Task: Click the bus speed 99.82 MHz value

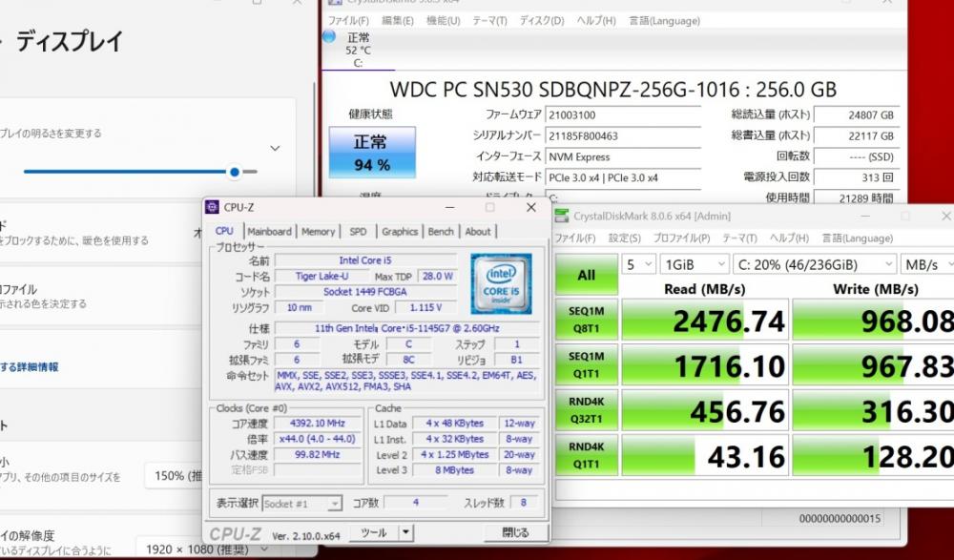Action: [318, 455]
